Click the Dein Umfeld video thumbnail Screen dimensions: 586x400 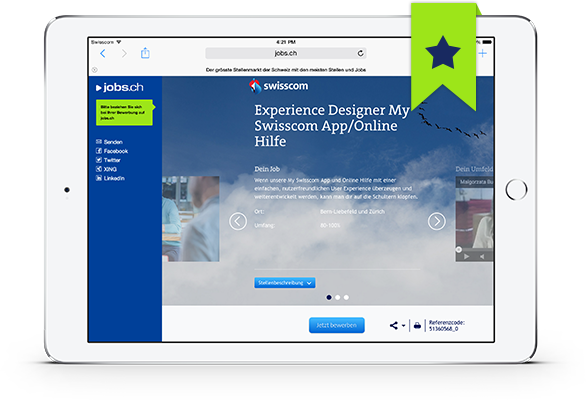pos(475,218)
